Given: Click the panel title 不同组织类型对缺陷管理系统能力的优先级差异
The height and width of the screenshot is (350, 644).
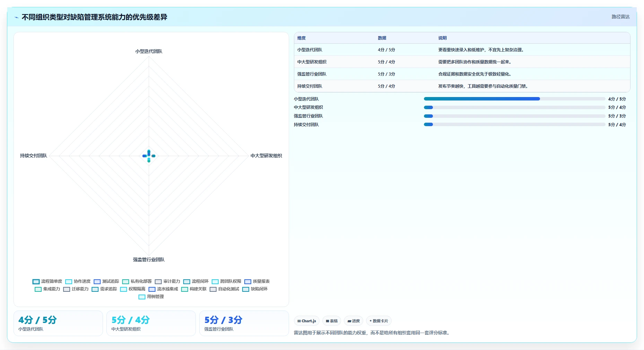Looking at the screenshot, I should pyautogui.click(x=95, y=17).
